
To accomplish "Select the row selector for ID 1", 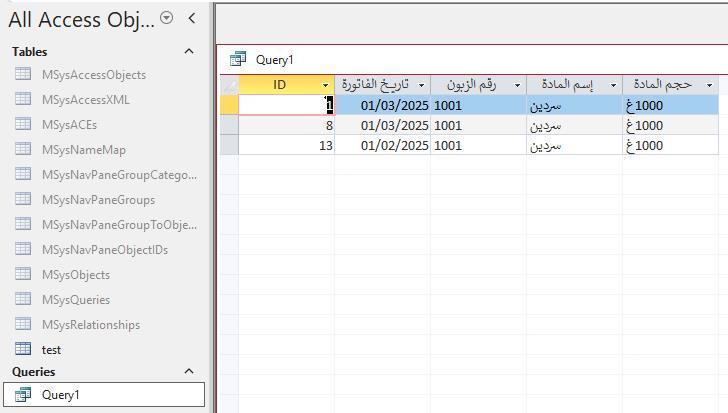I will (229, 105).
